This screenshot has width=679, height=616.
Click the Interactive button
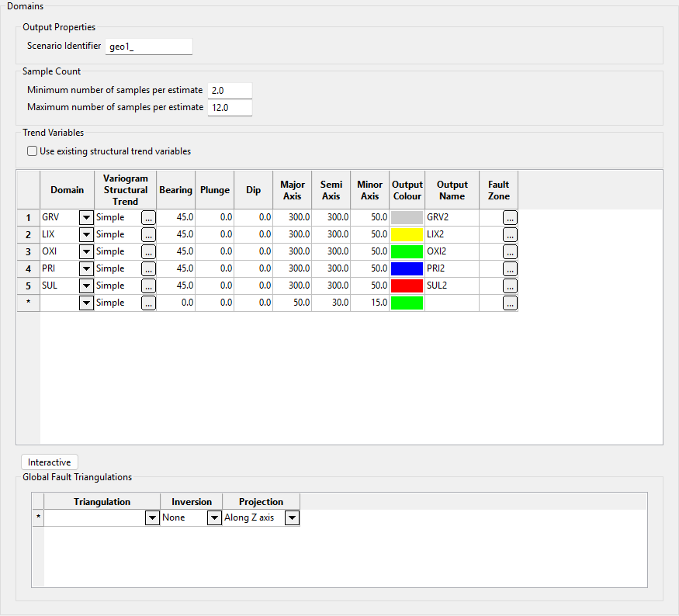coord(50,462)
